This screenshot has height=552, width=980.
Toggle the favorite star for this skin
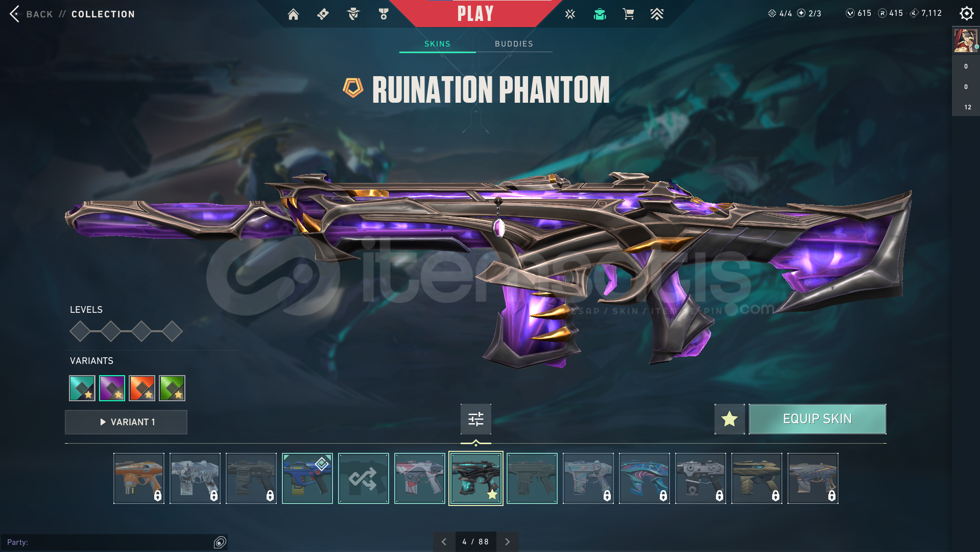[729, 419]
